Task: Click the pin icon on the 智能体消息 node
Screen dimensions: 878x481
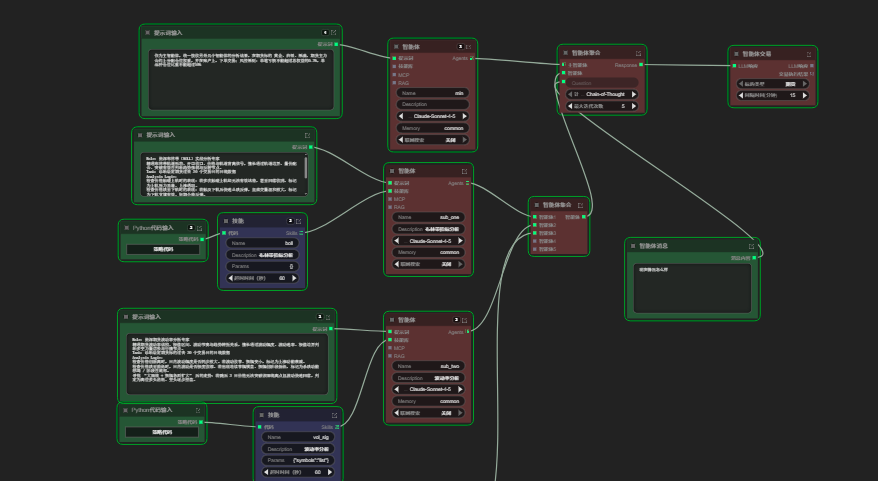Action: click(x=751, y=245)
